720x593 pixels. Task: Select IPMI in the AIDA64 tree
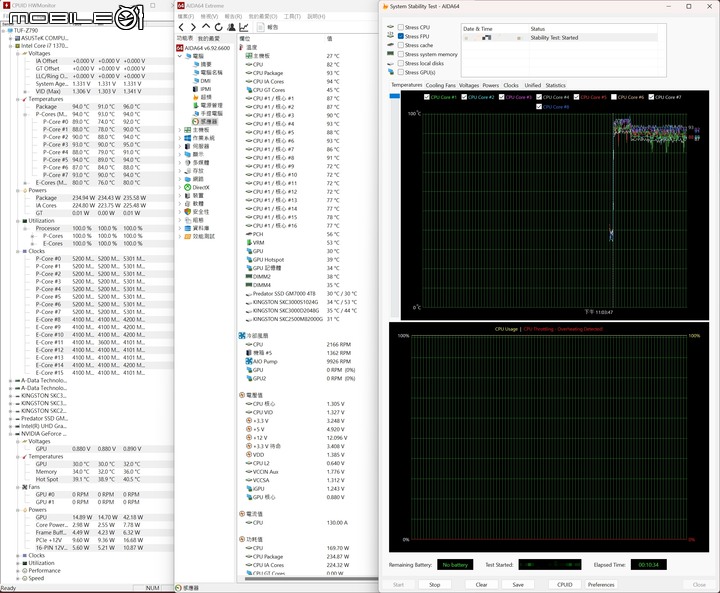click(202, 89)
